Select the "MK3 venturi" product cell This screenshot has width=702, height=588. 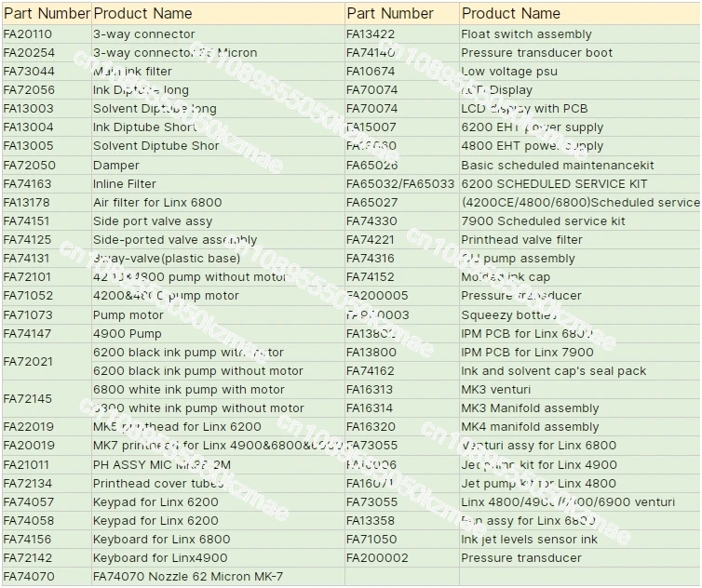coord(498,390)
